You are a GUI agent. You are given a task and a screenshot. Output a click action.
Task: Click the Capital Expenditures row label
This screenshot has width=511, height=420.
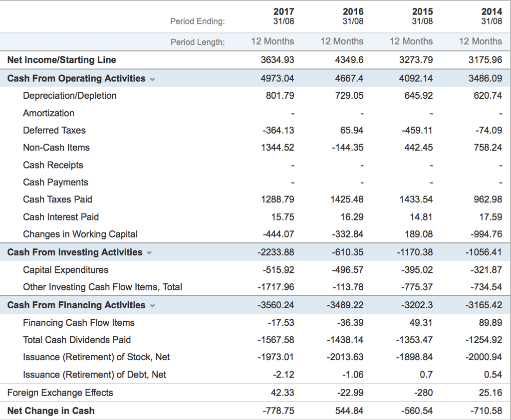click(x=65, y=269)
